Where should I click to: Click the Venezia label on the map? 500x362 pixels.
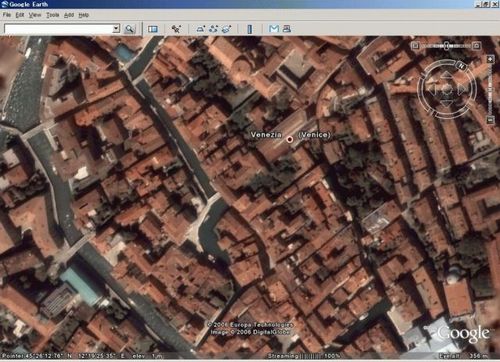tap(266, 135)
